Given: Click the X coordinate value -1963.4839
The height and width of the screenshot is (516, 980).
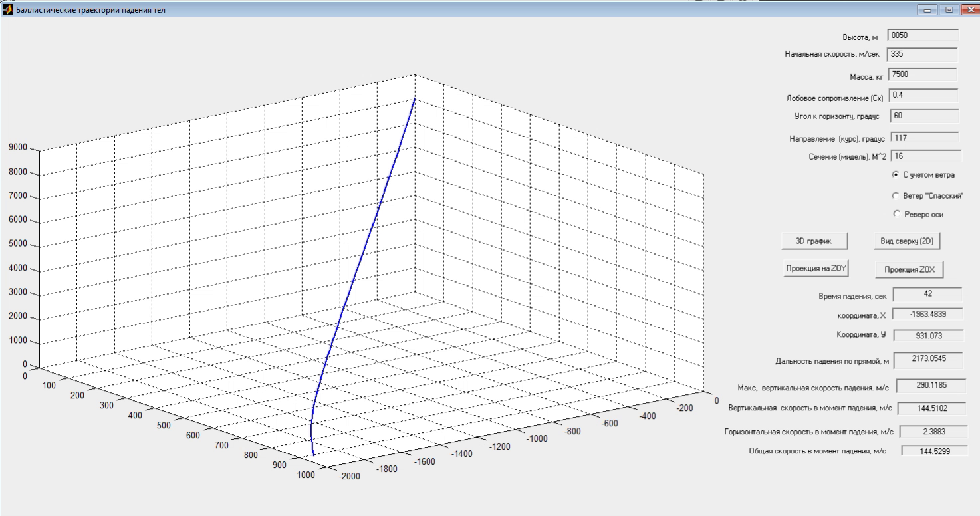Looking at the screenshot, I should (927, 315).
